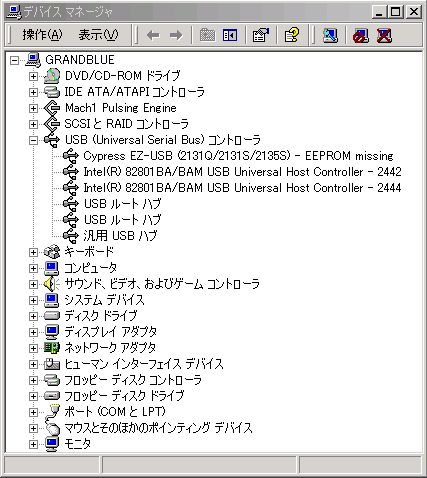Collapse the GRANDBLUE root node
Screen dimensions: 427x478
14,60
